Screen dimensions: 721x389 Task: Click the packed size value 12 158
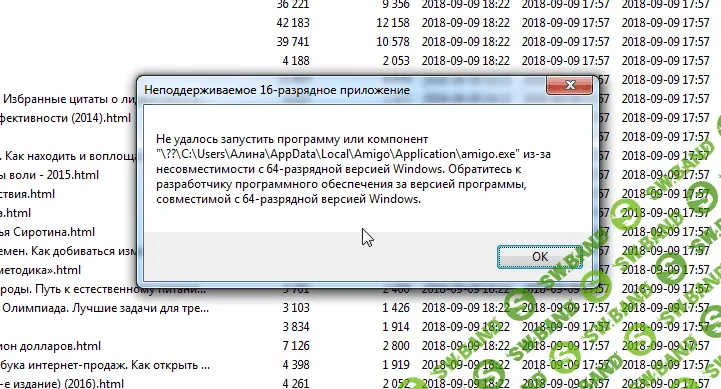pyautogui.click(x=393, y=23)
